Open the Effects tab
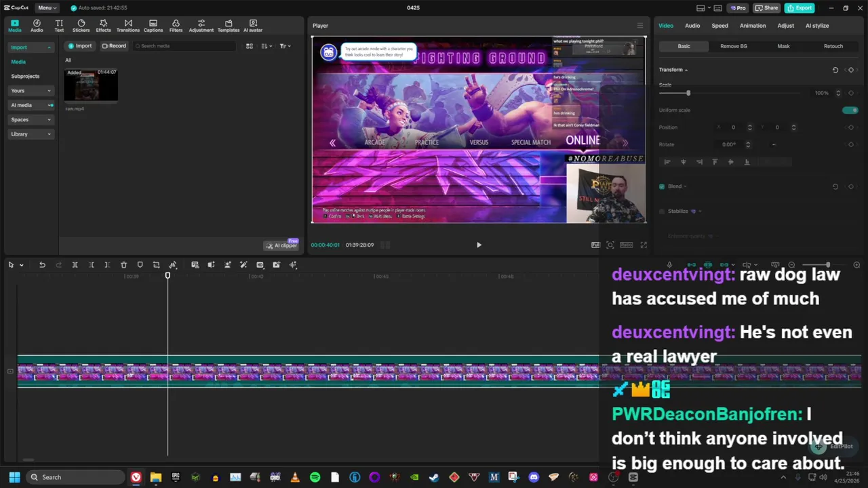Viewport: 868px width, 488px height. [103, 26]
